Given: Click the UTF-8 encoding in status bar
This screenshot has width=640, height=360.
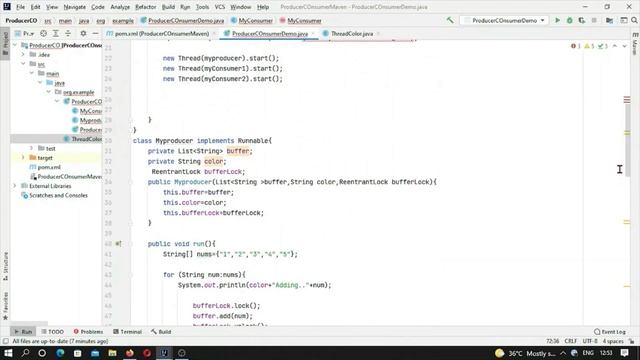Looking at the screenshot, I should click(x=590, y=341).
